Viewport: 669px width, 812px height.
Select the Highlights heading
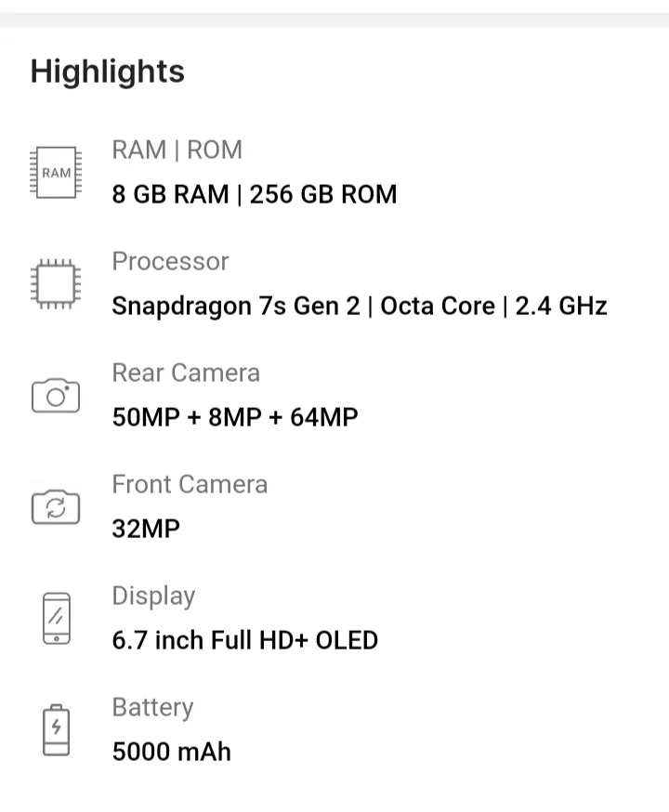108,71
